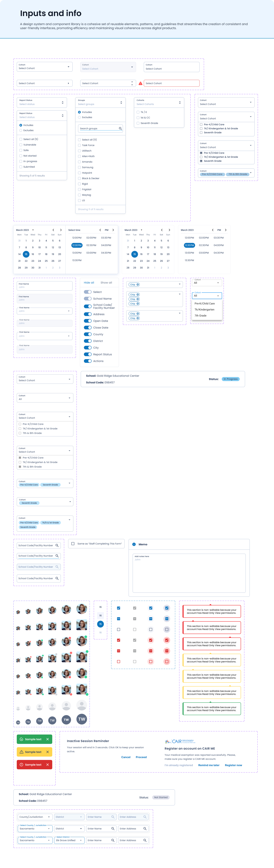This screenshot has height=868, width=274.
Task: Click the Remind me later link
Action: (x=209, y=765)
